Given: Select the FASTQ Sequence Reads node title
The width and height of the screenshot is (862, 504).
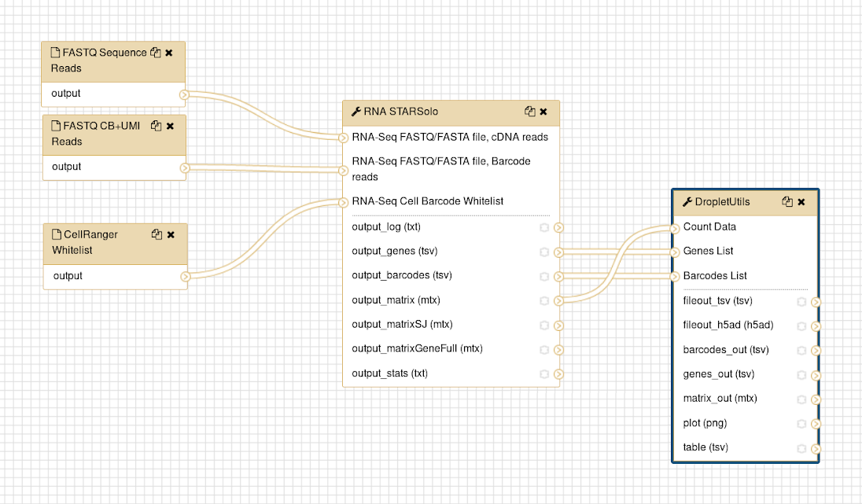Looking at the screenshot, I should [99, 61].
